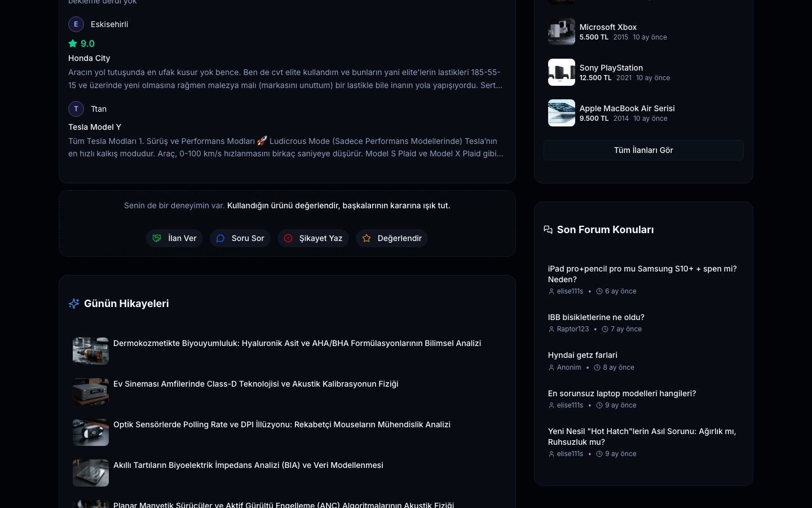This screenshot has height=508, width=812.
Task: Click the green star rating 9.0
Action: click(x=82, y=43)
